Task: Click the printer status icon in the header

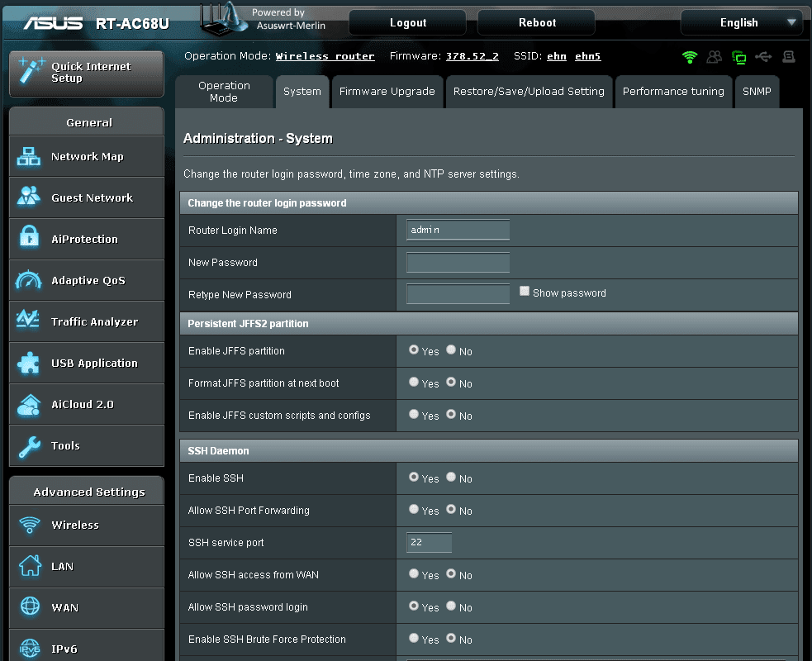Action: [x=787, y=57]
